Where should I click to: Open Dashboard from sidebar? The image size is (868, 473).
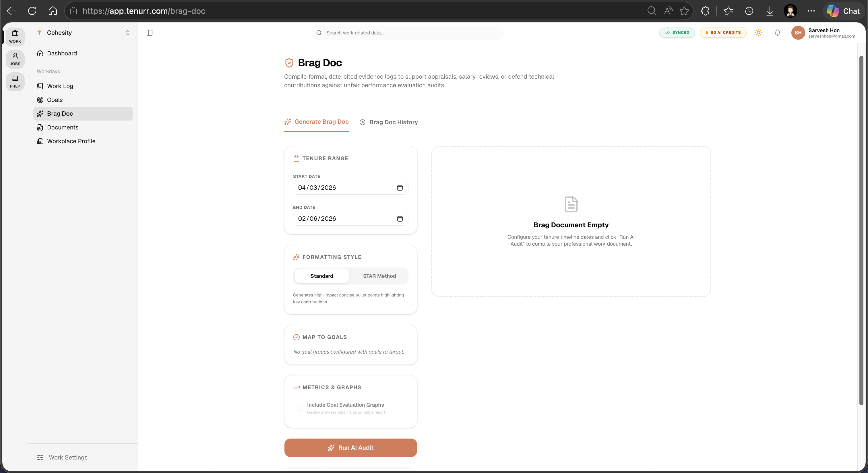[x=83, y=53]
